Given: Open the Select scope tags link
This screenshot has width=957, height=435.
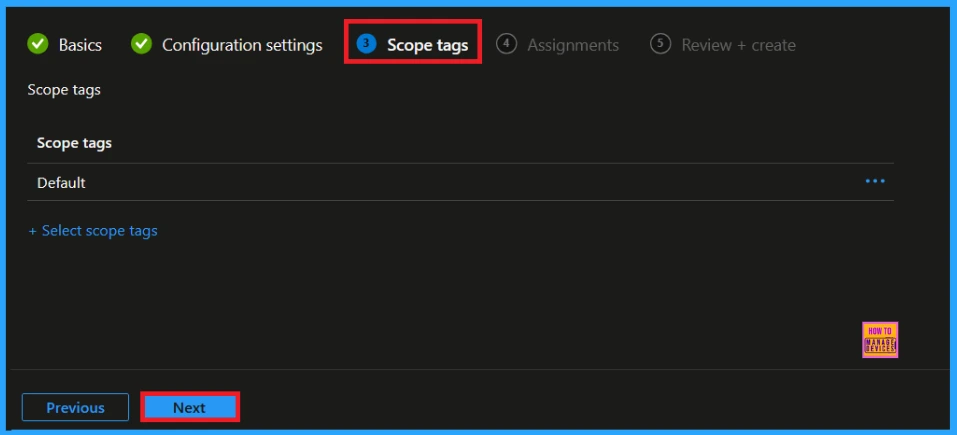Looking at the screenshot, I should (x=99, y=231).
